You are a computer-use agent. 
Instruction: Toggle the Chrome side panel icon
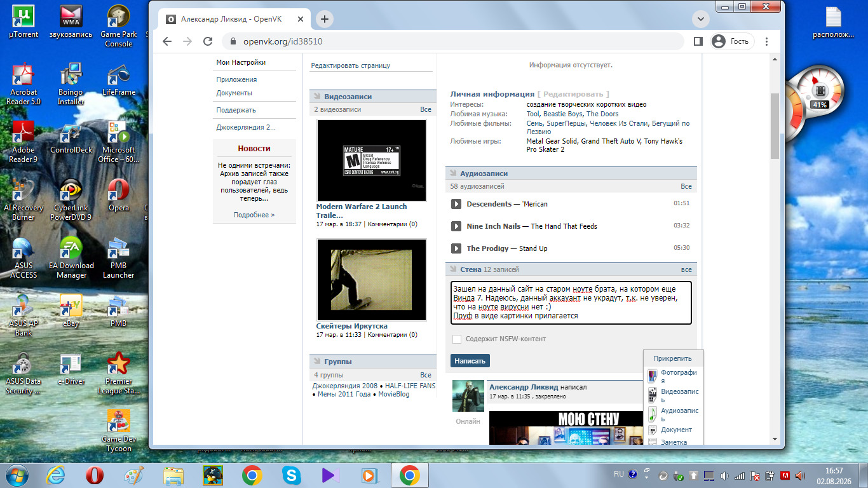click(x=698, y=41)
